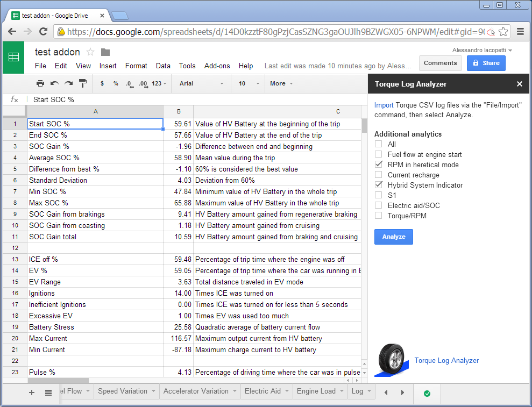
Task: Open number format 123 dropdown
Action: (159, 83)
